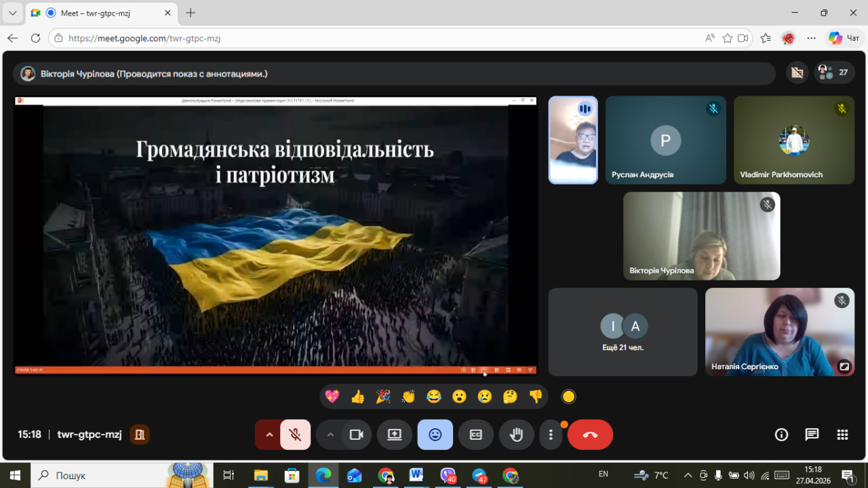Pick the yellow reaction skin tone swatch
868x488 pixels.
pyautogui.click(x=569, y=397)
